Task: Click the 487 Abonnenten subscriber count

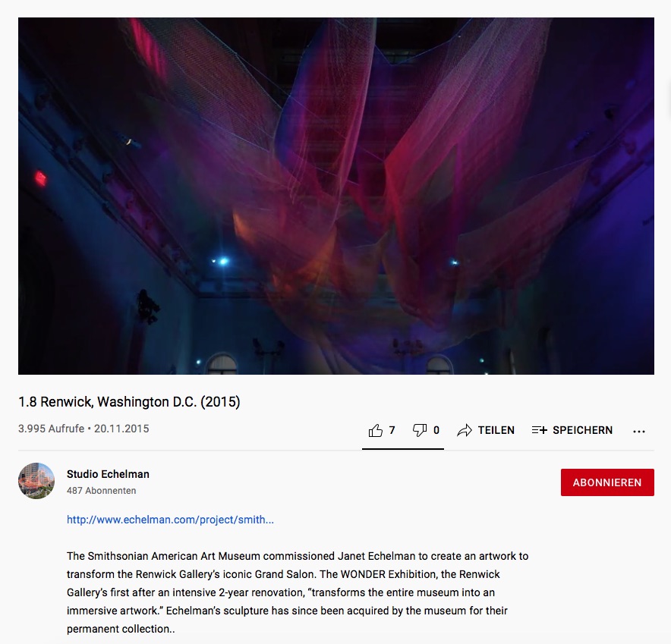Action: 102,491
